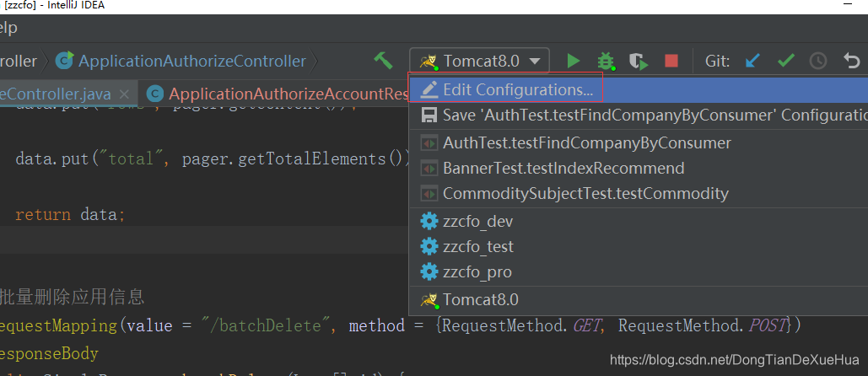Show Git history clock icon
This screenshot has height=376, width=868.
[x=818, y=61]
